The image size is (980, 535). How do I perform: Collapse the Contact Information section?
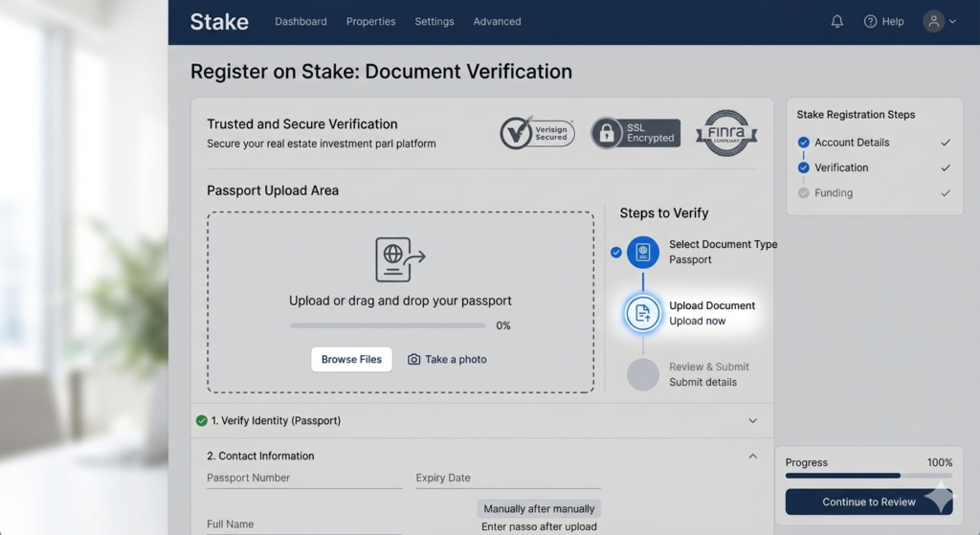(752, 457)
